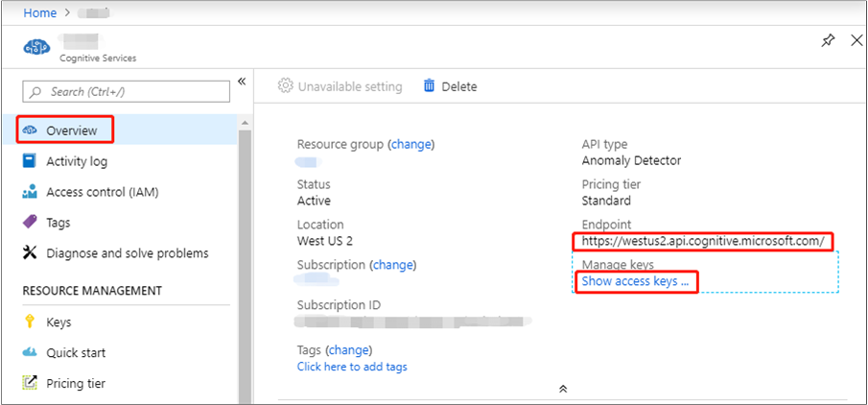Click the Activity log book icon
The width and height of the screenshot is (868, 405).
[x=30, y=161]
